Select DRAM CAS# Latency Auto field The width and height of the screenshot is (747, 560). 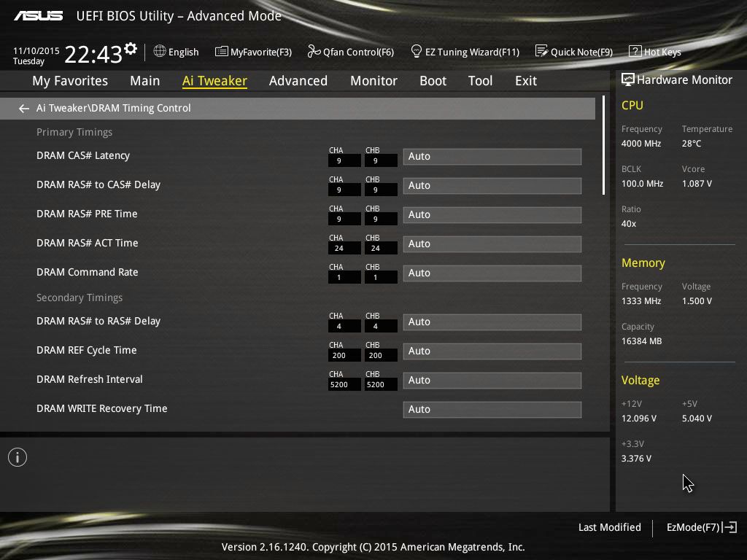[x=492, y=156]
